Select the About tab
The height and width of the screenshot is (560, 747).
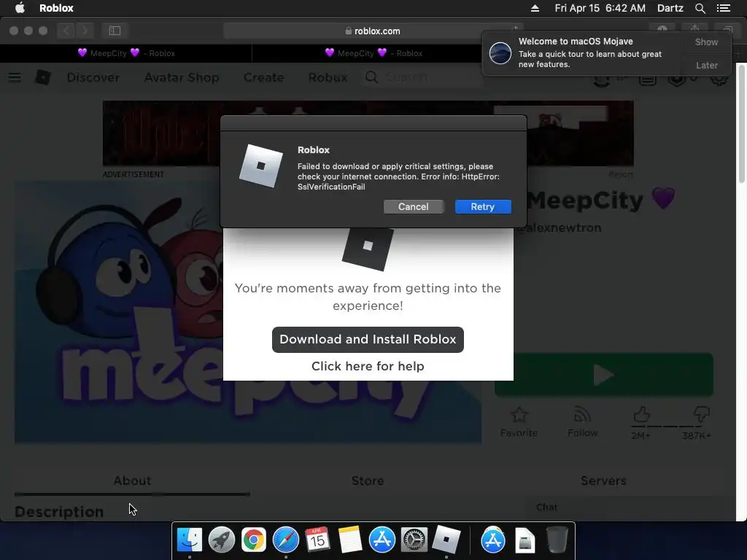132,481
